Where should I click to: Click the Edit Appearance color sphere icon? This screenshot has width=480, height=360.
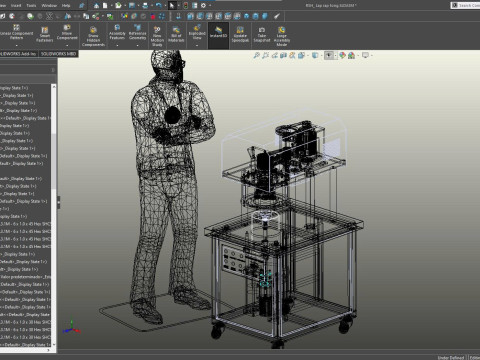pos(342,55)
